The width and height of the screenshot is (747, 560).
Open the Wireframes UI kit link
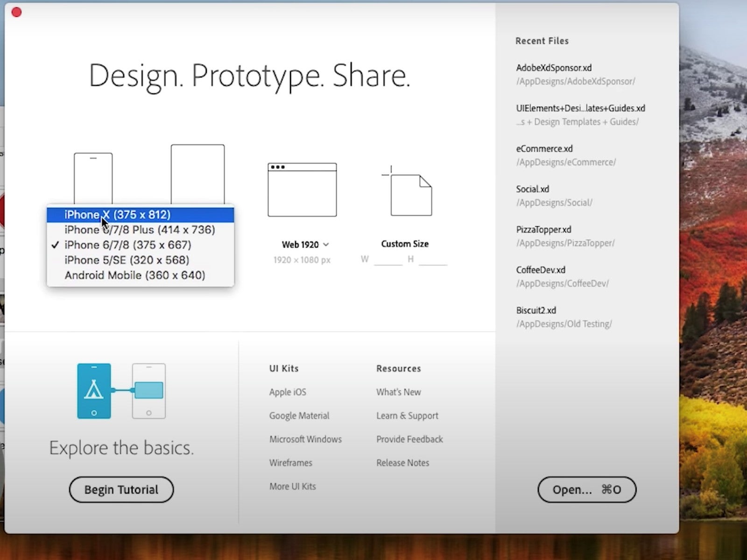(290, 462)
